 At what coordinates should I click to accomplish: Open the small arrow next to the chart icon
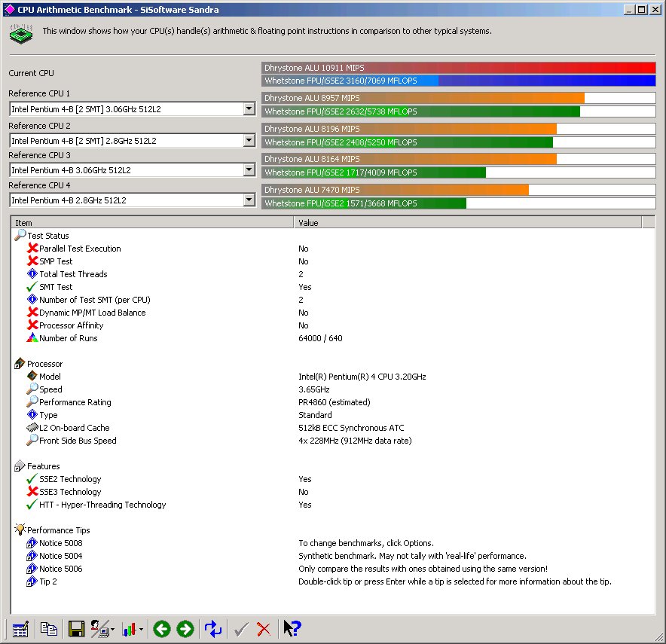[141, 630]
